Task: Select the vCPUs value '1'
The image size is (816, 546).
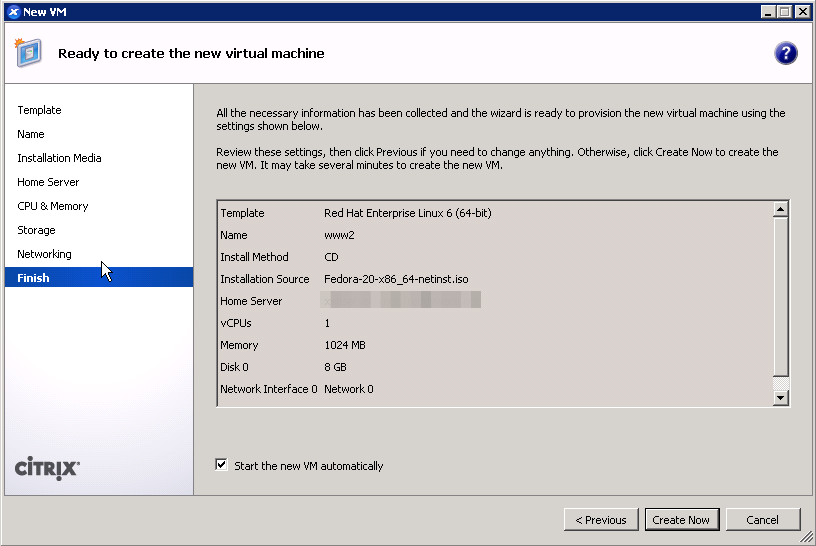Action: pyautogui.click(x=327, y=323)
